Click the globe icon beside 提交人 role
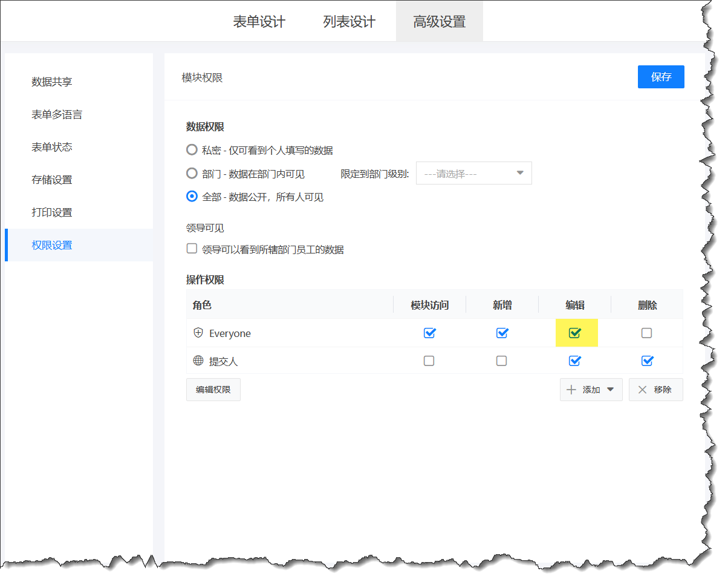 click(x=198, y=361)
